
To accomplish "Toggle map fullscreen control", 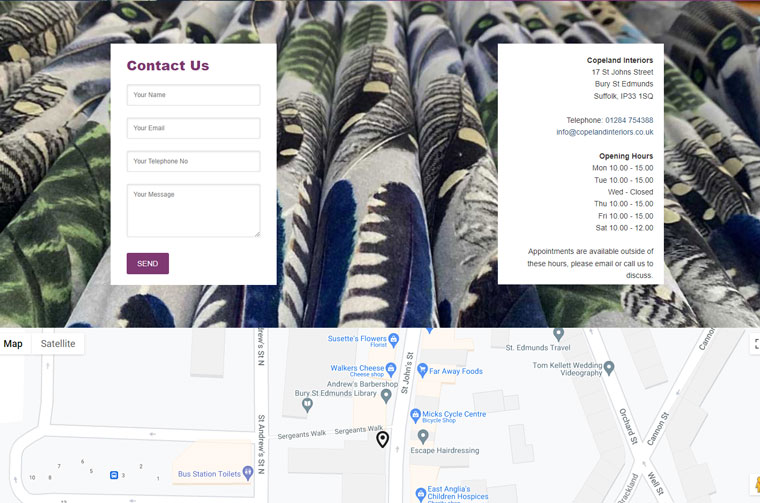I will (x=756, y=344).
